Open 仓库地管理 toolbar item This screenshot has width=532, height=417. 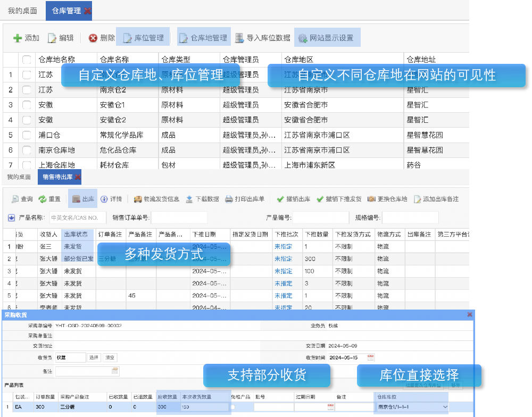(x=204, y=37)
